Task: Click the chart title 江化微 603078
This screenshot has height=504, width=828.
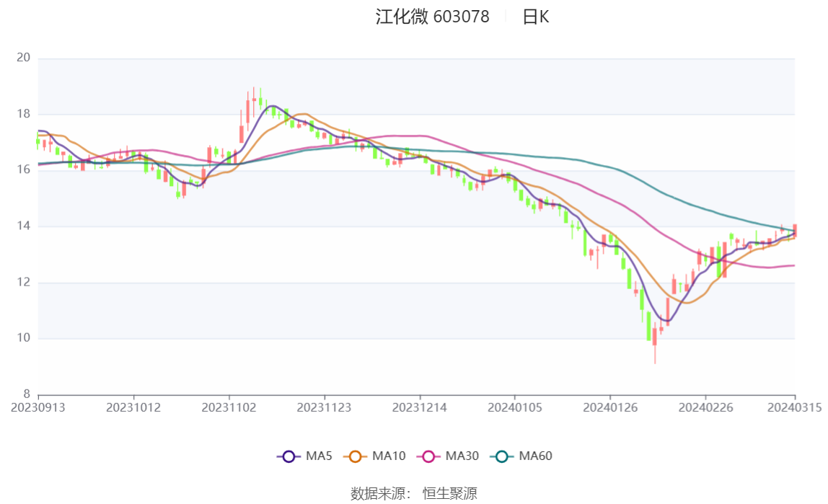Action: pos(433,17)
